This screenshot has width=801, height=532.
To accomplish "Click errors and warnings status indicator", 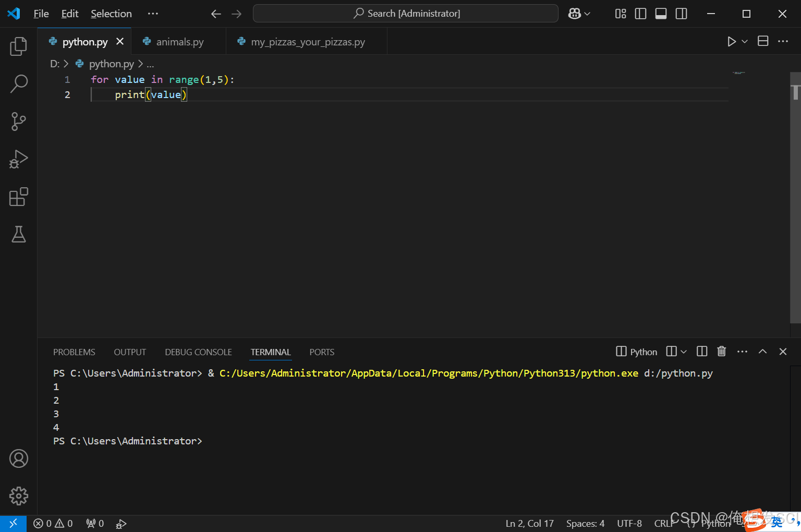I will [53, 523].
